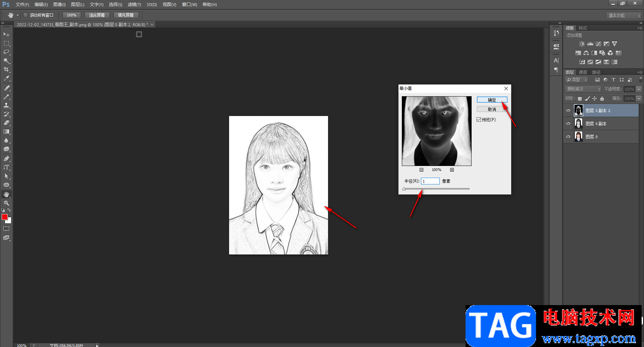Toggle the 预览(P) preview checkbox

[479, 120]
